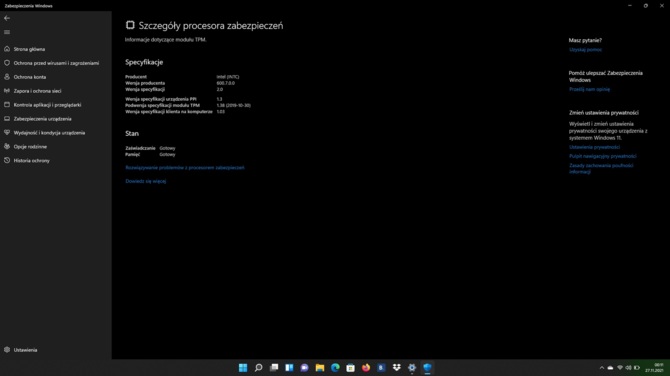Open Microsoft Store from taskbar
The image size is (670, 376).
(x=350, y=367)
